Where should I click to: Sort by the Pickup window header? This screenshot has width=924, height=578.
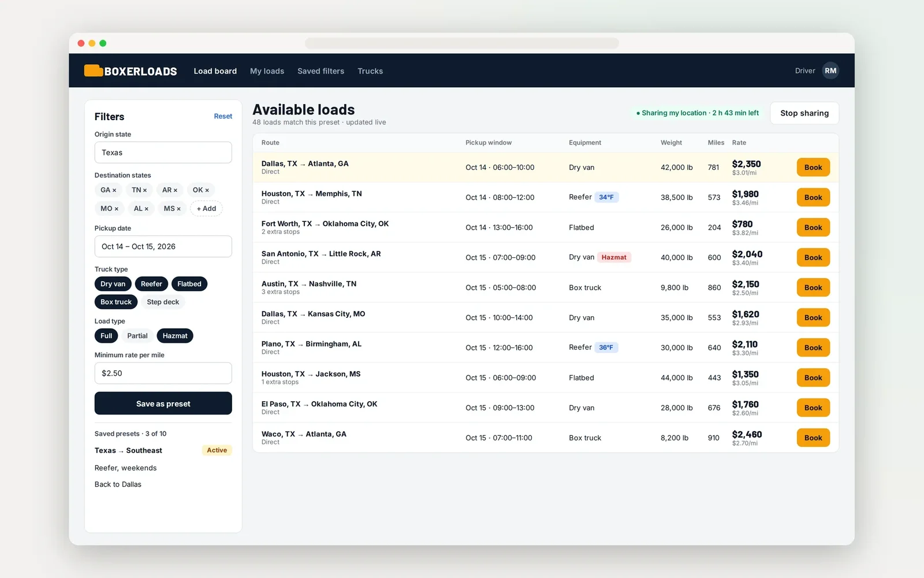tap(489, 143)
